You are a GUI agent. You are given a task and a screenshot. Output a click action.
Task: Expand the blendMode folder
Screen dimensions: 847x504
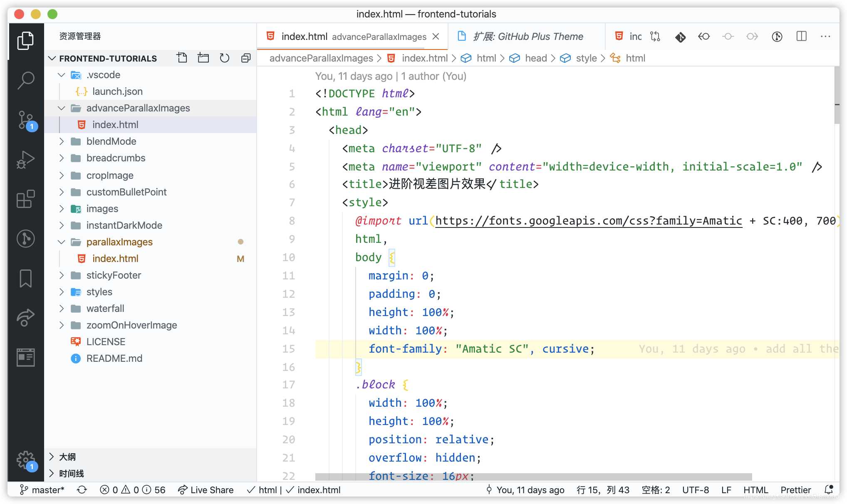point(62,141)
